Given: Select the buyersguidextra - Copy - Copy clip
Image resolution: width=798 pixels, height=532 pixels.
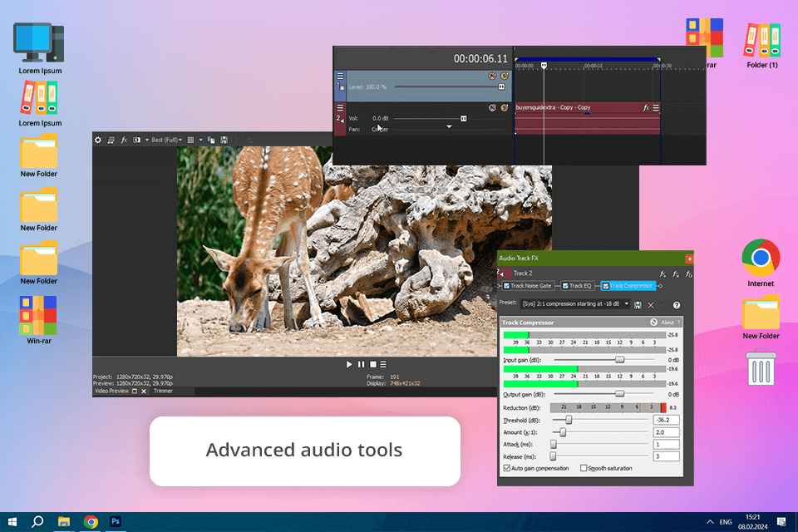Looking at the screenshot, I should [x=588, y=118].
